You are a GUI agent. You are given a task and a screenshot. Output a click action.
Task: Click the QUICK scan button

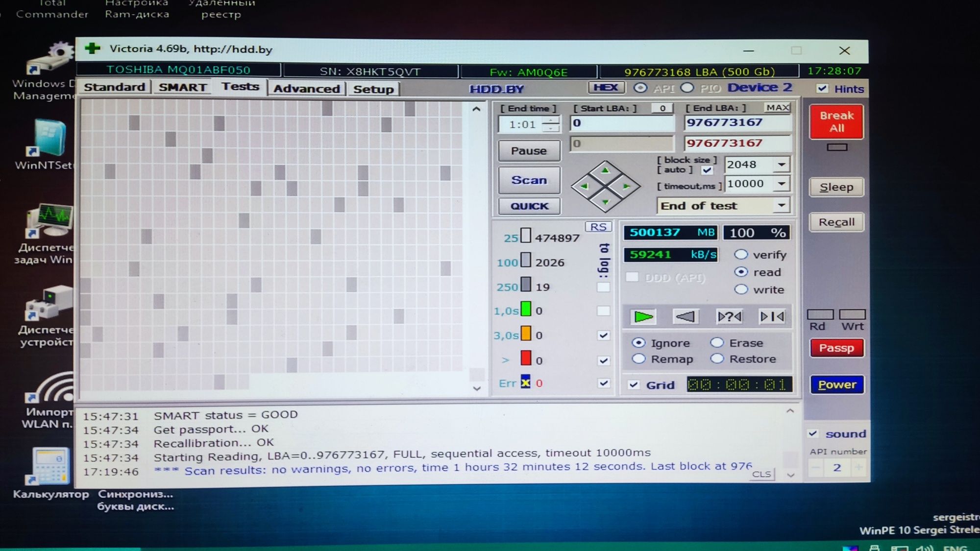[x=529, y=206]
